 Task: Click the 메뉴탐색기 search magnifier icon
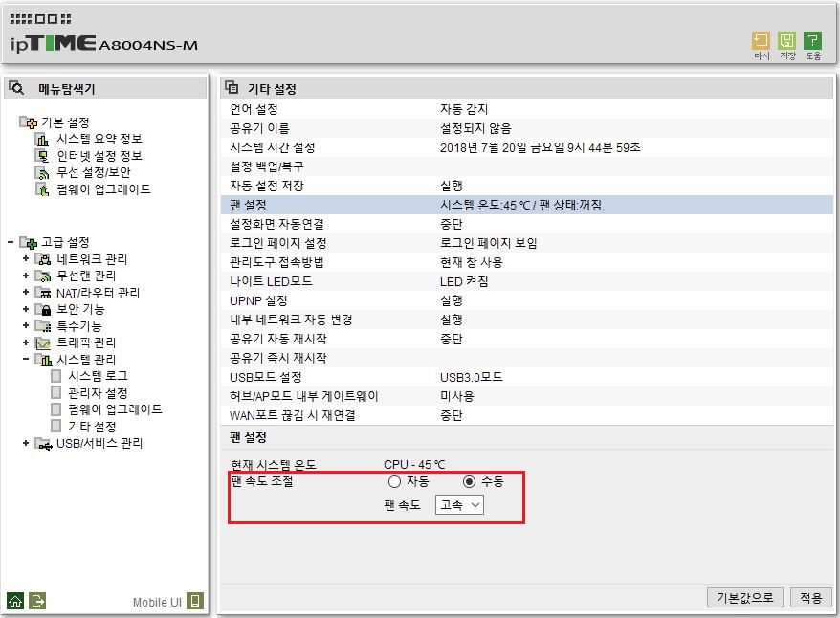coord(16,88)
